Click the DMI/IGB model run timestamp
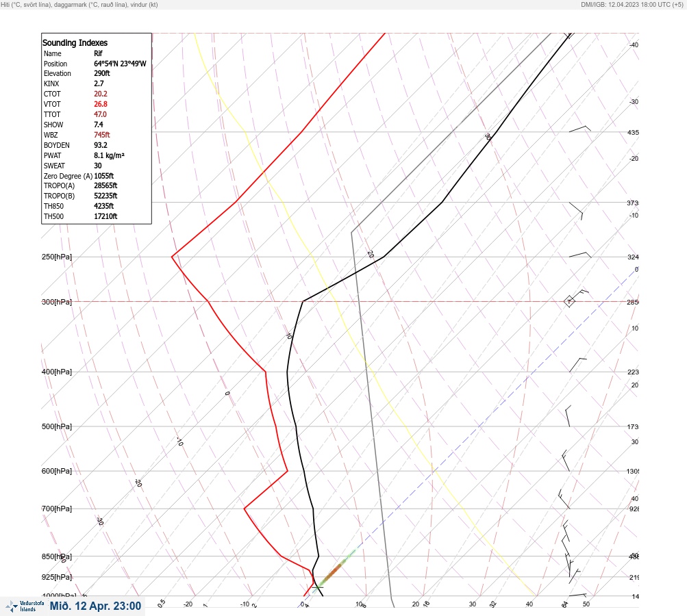This screenshot has height=616, width=687. 632,4
